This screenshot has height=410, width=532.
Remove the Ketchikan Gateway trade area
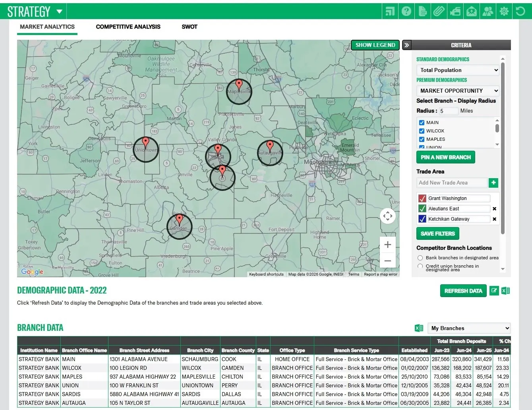click(x=495, y=219)
